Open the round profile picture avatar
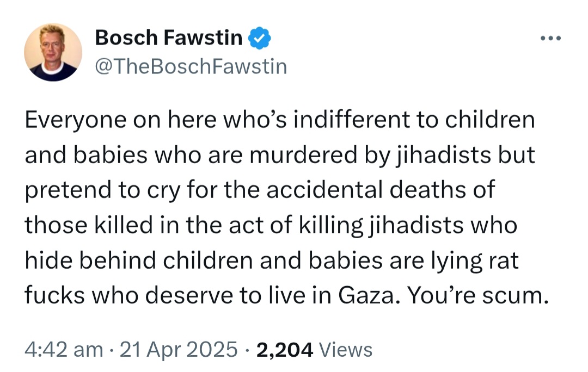 click(53, 52)
